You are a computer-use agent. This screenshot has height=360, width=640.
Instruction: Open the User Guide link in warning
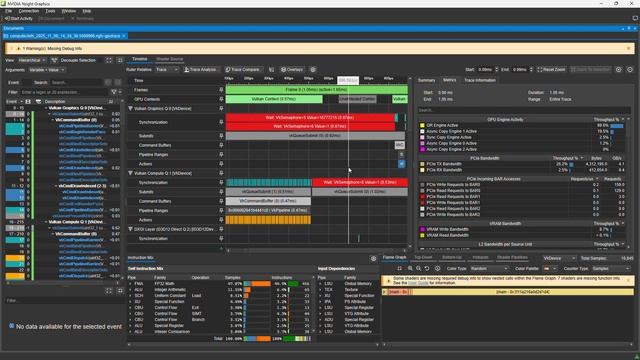(x=418, y=282)
